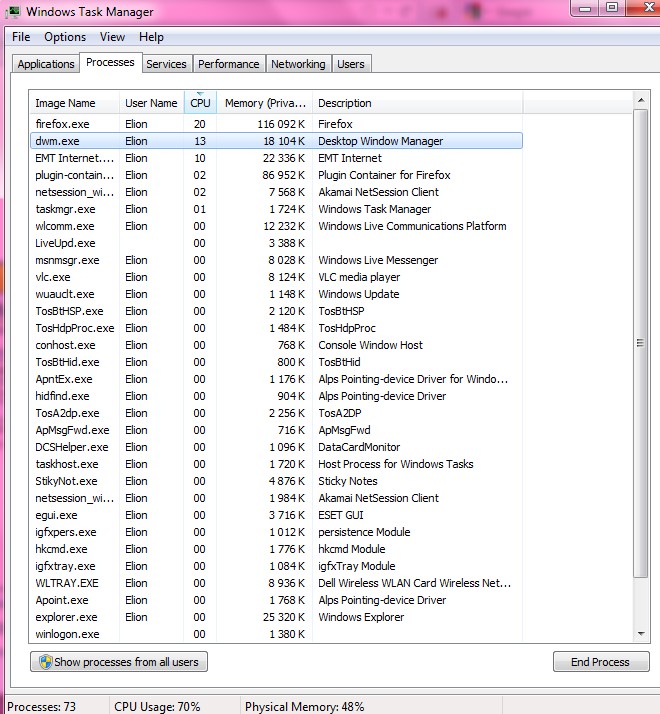Select the Apoint.exe process
The image size is (660, 714).
(276, 600)
